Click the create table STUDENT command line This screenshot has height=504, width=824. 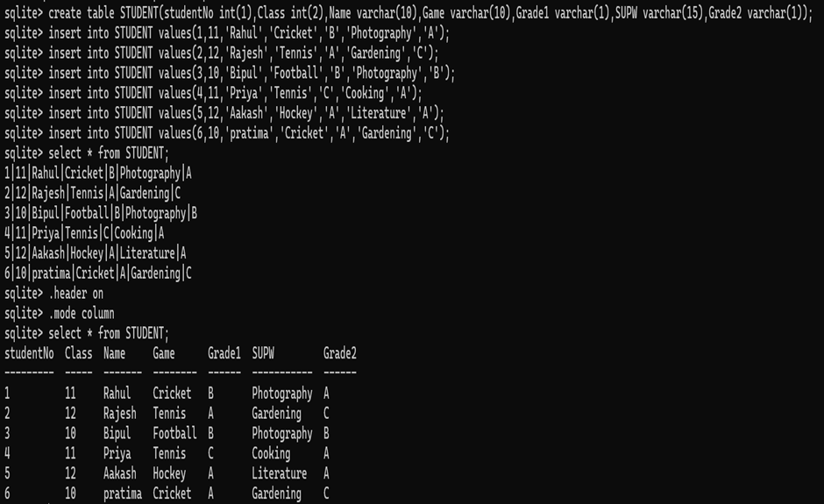click(x=408, y=13)
